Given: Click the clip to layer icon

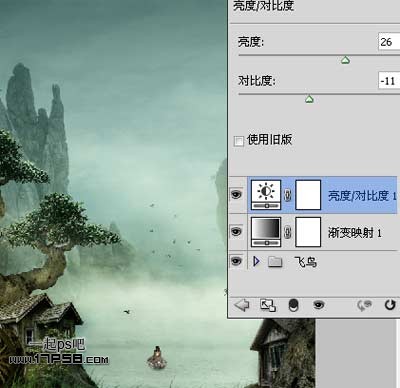Looking at the screenshot, I should coord(293,305).
